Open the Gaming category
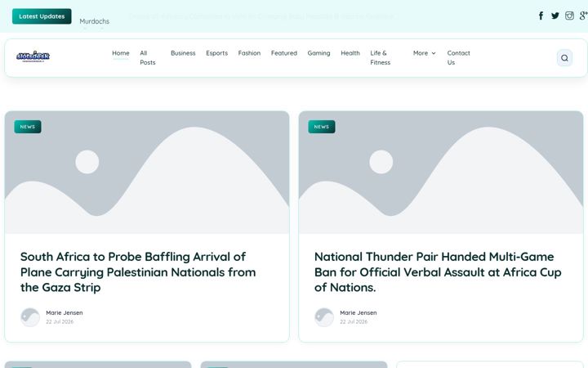The width and height of the screenshot is (588, 368). pos(318,53)
